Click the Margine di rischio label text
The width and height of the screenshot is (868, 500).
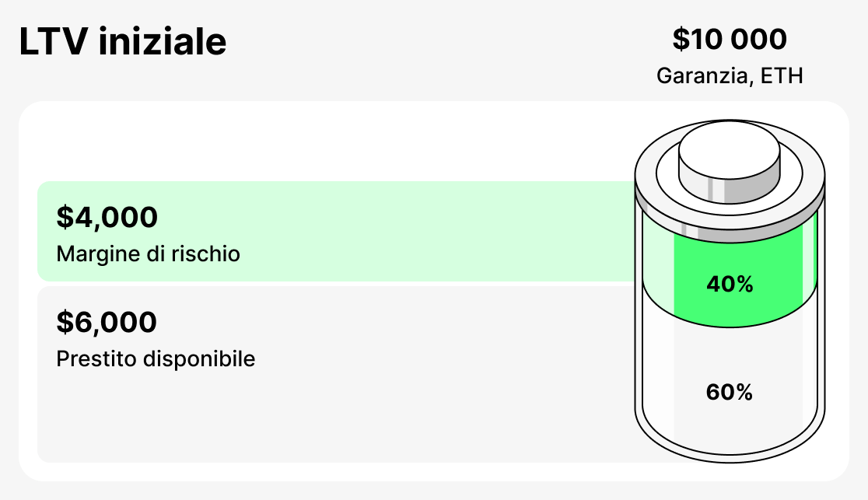click(x=148, y=254)
